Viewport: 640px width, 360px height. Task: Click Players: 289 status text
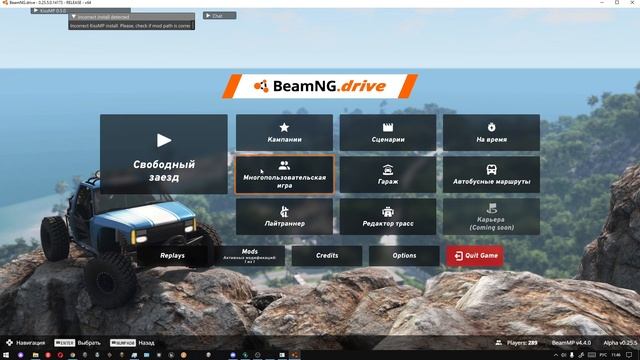pos(522,343)
